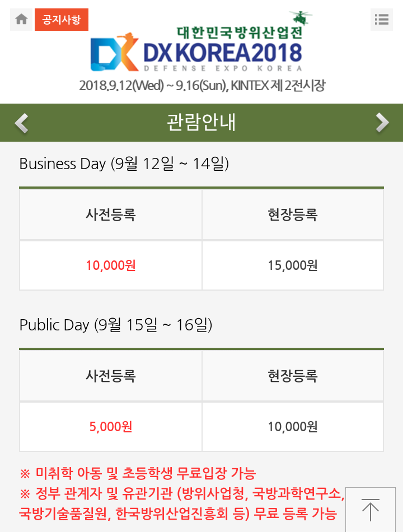Select Business Day 현장등록 header cell
The image size is (403, 532).
pyautogui.click(x=293, y=215)
